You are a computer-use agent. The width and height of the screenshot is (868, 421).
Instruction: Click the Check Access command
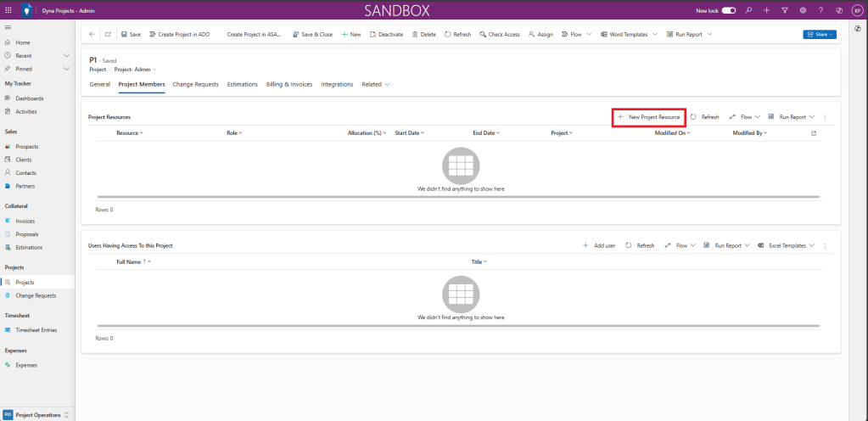(499, 34)
